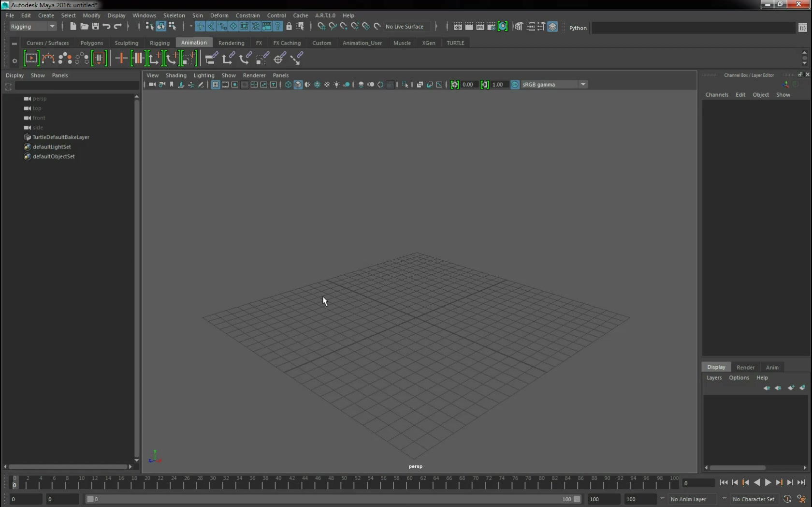The height and width of the screenshot is (507, 812).
Task: Toggle the viewport grid display icon
Action: click(216, 85)
